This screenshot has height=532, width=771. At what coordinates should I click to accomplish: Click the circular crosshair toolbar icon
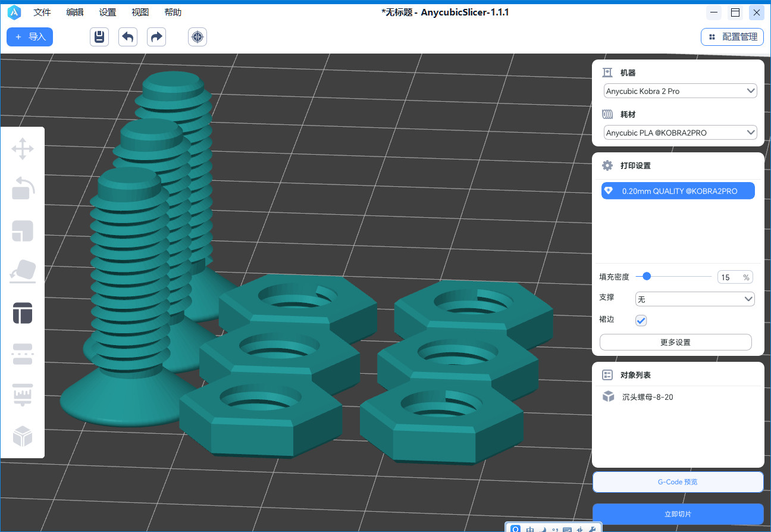(198, 37)
